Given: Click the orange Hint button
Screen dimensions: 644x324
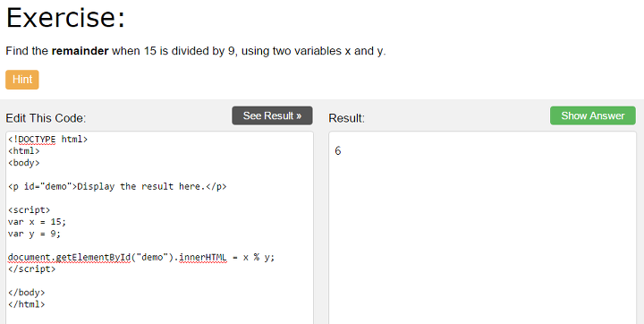Looking at the screenshot, I should [22, 80].
